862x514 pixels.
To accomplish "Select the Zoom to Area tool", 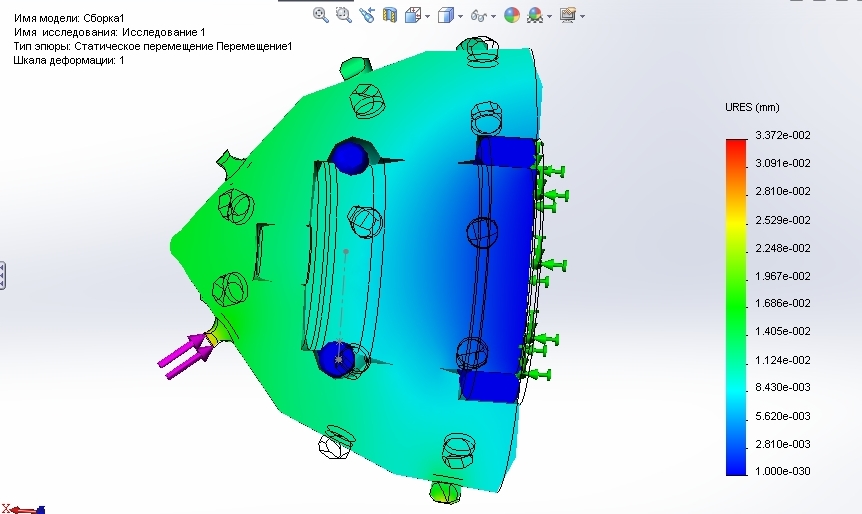I will click(x=344, y=15).
